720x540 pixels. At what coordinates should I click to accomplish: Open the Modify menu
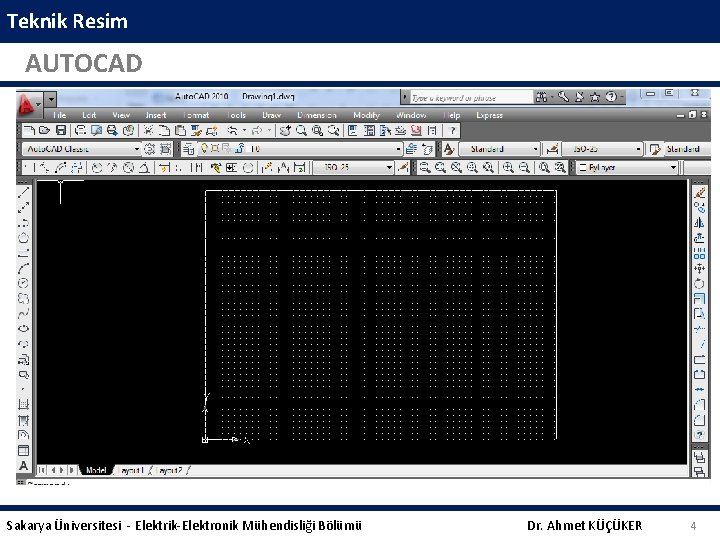[x=366, y=115]
